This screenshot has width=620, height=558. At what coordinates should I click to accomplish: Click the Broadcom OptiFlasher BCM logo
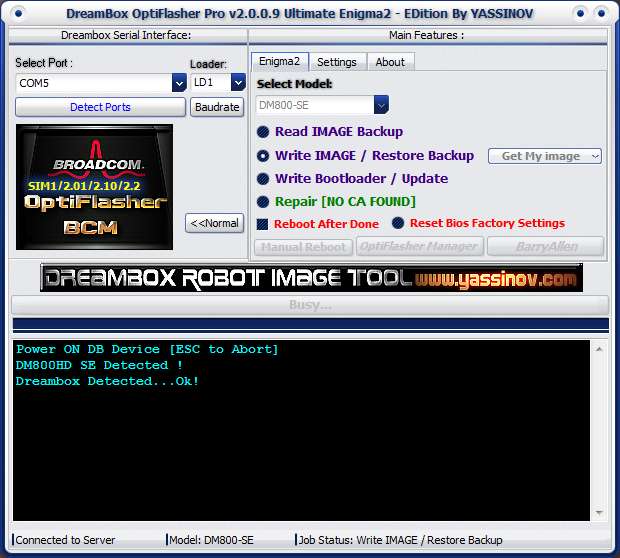[94, 187]
